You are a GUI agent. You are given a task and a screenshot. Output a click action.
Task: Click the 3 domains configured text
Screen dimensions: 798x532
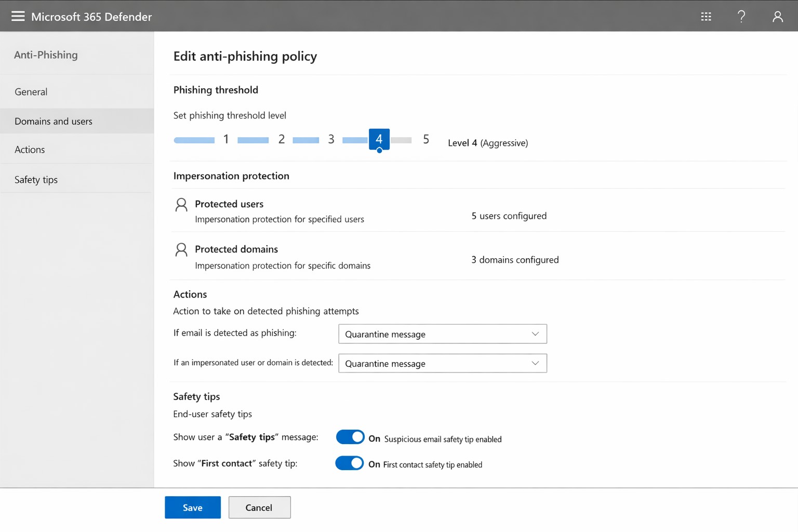click(x=515, y=260)
